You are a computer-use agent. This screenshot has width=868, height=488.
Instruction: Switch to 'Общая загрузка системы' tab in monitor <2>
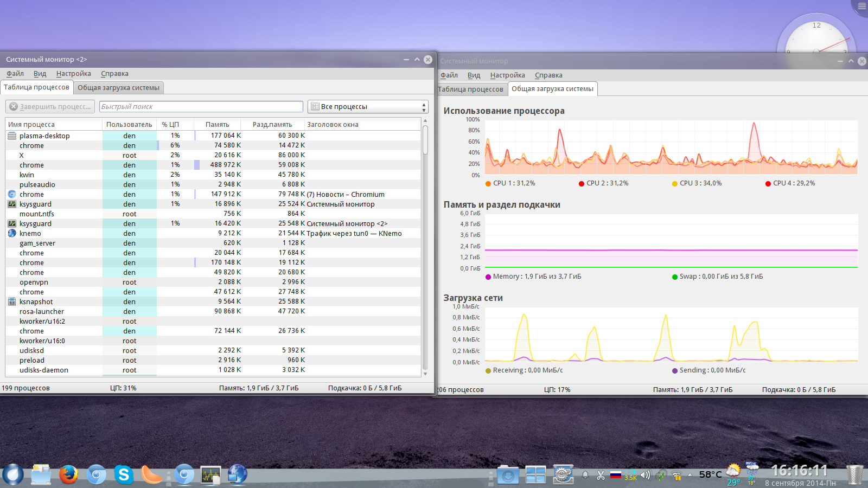point(118,88)
